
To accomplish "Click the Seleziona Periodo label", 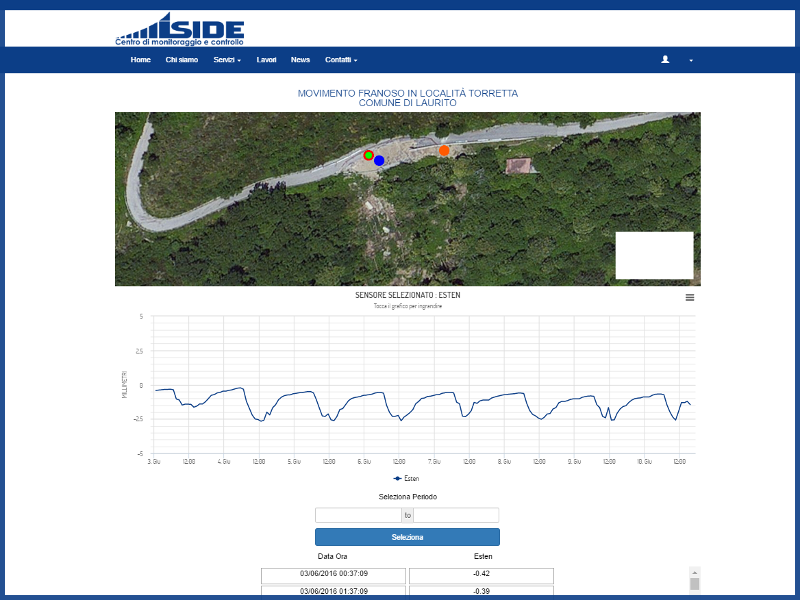I will tap(408, 496).
